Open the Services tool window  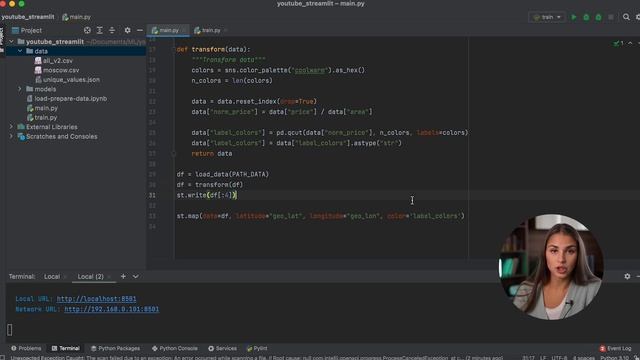point(222,348)
